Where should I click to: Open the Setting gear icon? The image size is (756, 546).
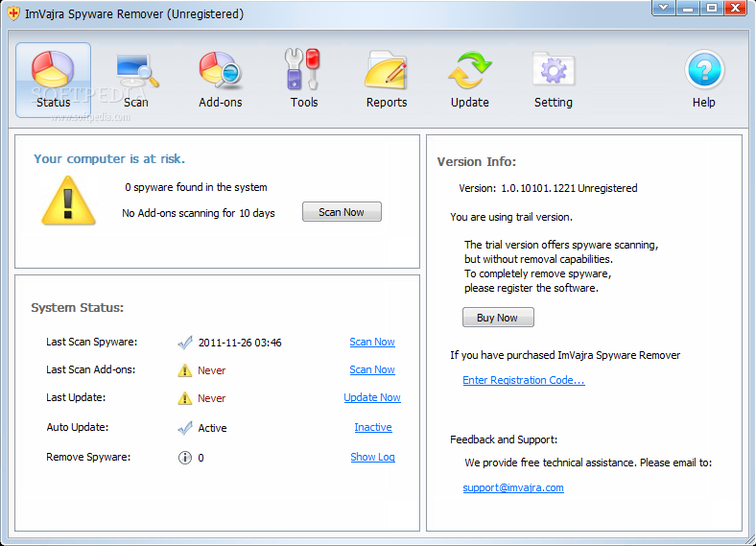[x=554, y=70]
